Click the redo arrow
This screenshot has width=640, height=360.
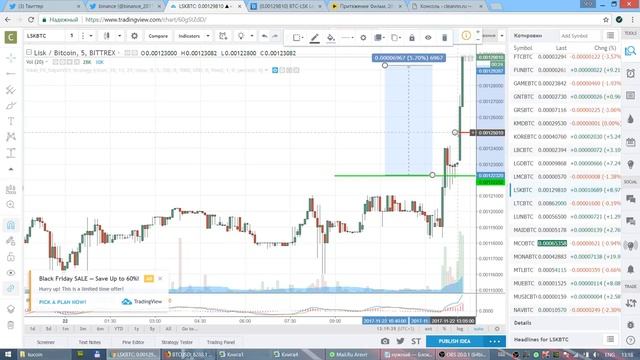click(x=275, y=36)
